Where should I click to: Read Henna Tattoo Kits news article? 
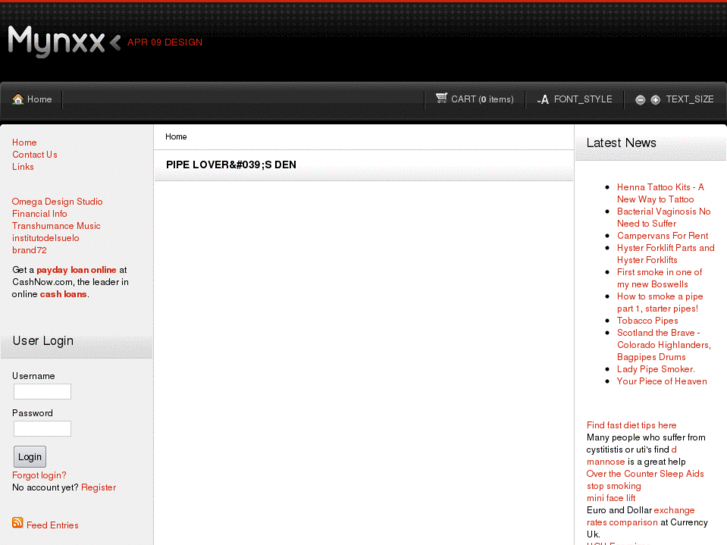[660, 193]
